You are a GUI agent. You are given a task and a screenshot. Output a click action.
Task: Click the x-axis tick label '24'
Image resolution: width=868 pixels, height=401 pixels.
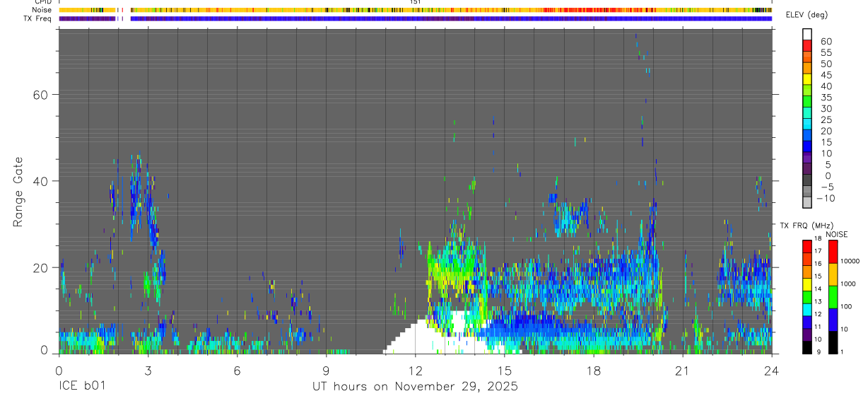[772, 370]
